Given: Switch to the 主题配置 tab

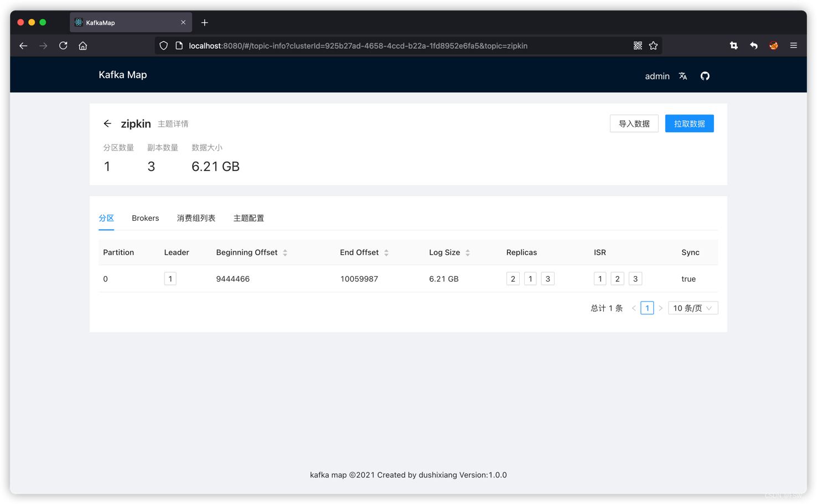Looking at the screenshot, I should (x=249, y=218).
